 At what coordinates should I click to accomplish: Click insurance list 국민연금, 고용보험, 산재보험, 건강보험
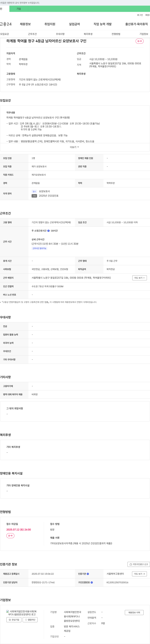click(x=50, y=269)
